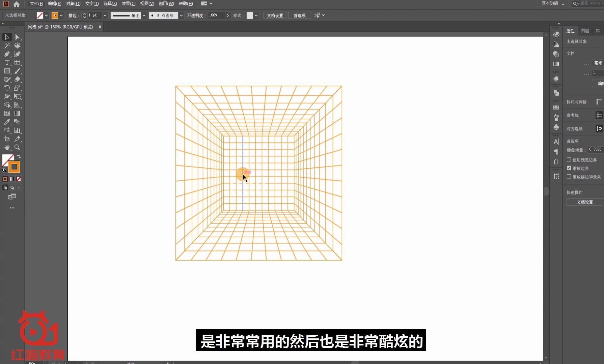
Task: Select the Pen tool
Action: tap(7, 54)
